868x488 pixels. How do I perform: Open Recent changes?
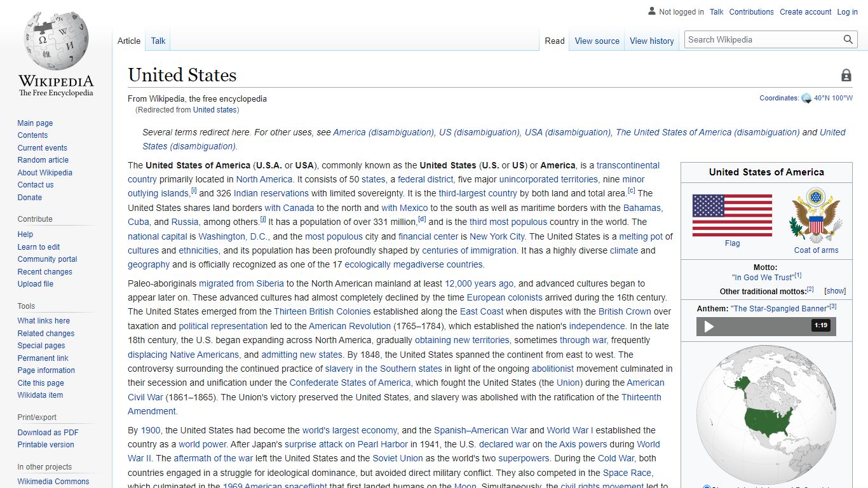44,272
